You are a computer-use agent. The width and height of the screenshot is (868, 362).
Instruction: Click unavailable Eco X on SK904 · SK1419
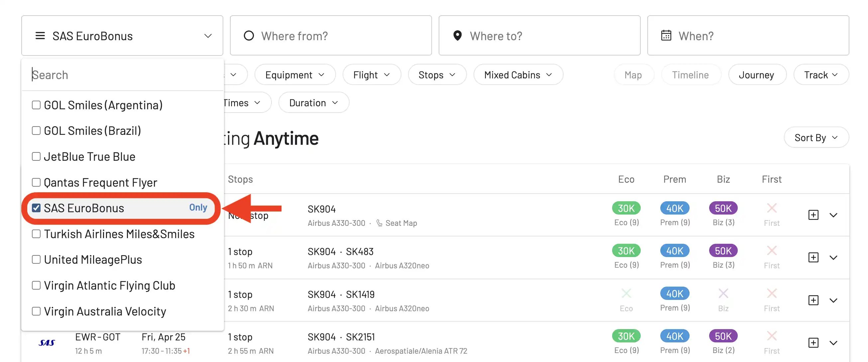[626, 294]
